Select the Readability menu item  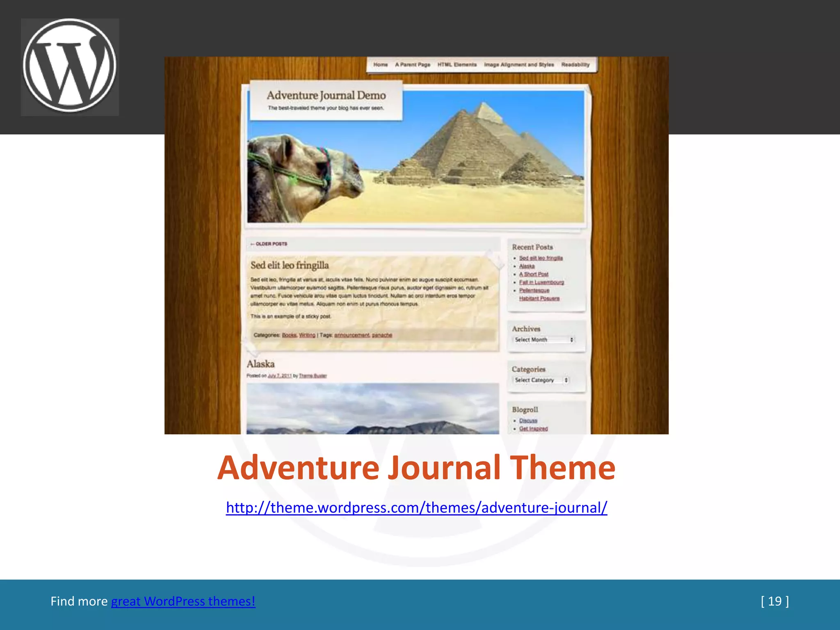[x=575, y=65]
